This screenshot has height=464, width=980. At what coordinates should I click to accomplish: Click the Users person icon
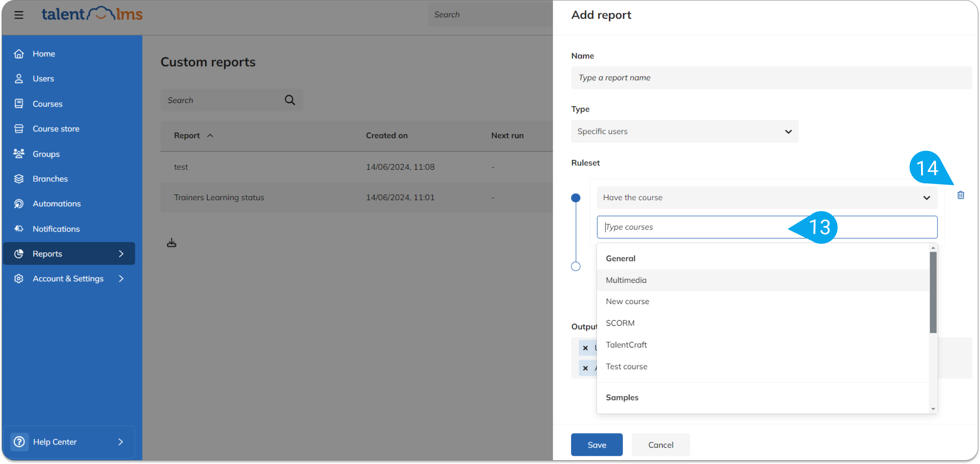19,78
